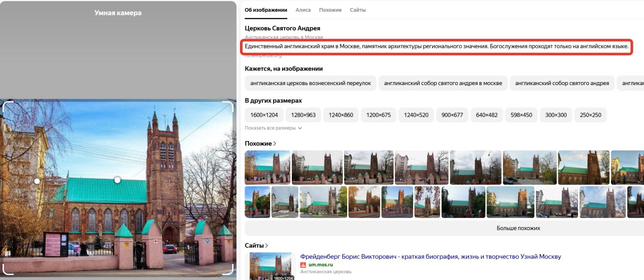Grab the top-right crop corner handle

(229, 106)
